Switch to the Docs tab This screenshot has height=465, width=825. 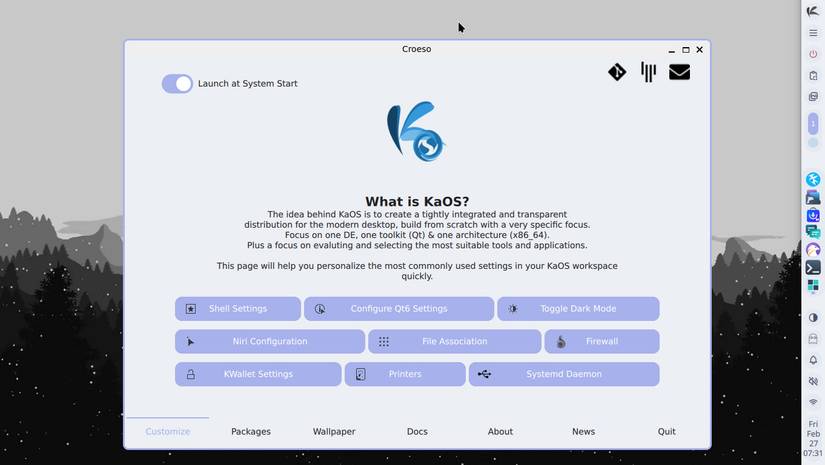click(x=417, y=431)
